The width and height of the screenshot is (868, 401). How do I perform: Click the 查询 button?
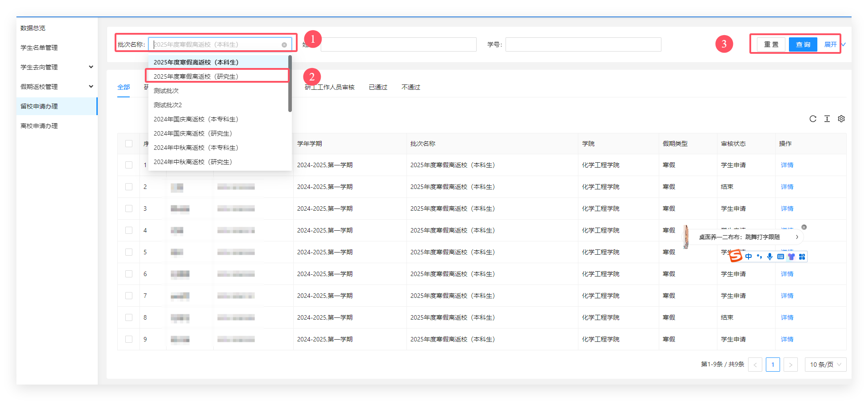(x=803, y=44)
